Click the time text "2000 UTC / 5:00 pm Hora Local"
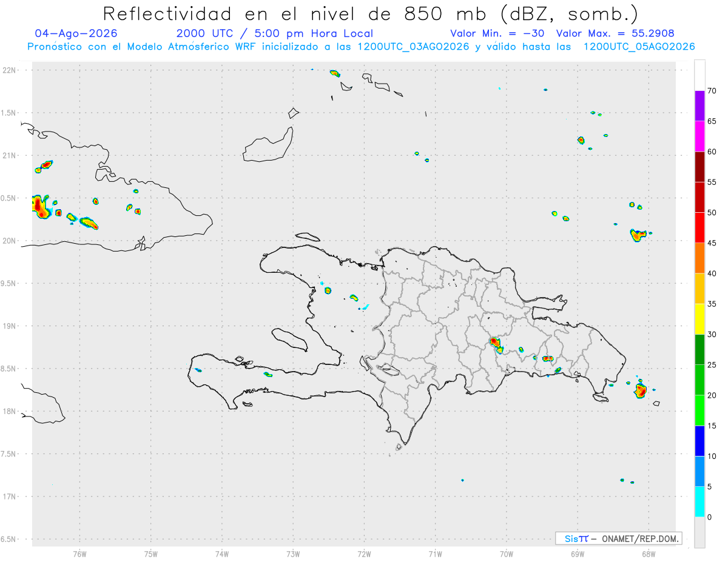 [275, 33]
